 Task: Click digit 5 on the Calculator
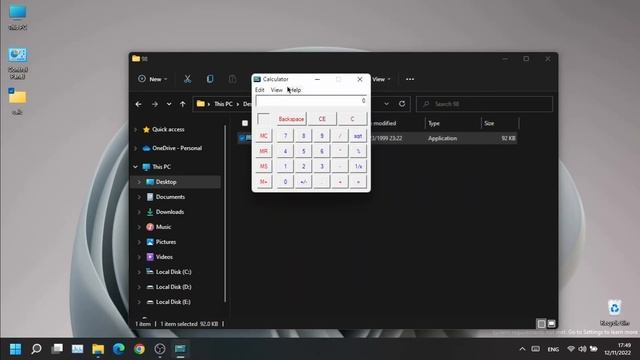(303, 151)
